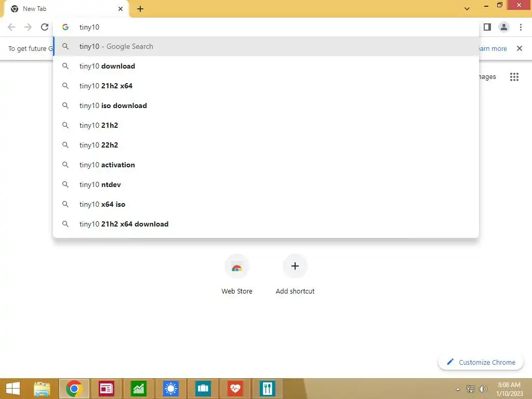Open the Food & Drink taskbar app

[x=268, y=389]
